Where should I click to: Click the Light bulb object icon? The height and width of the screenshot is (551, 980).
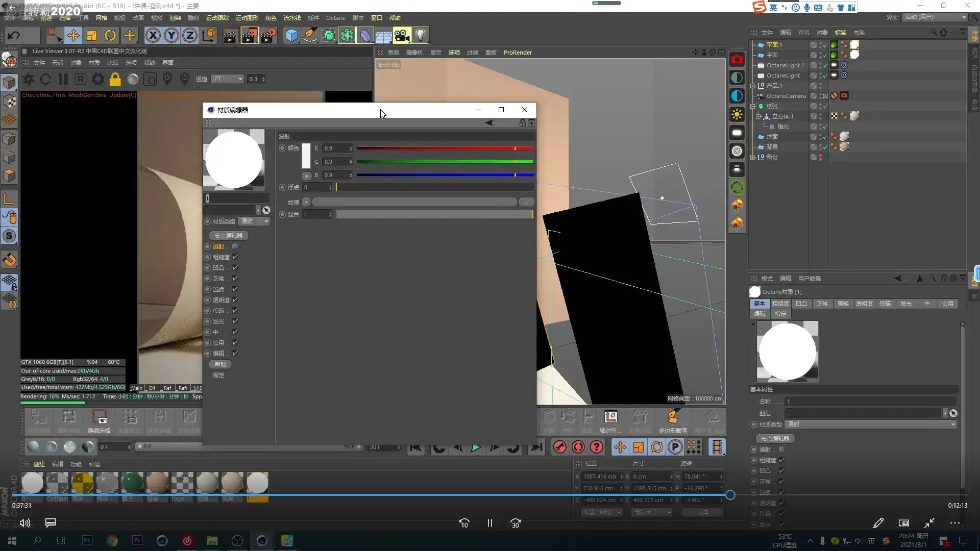pos(420,35)
